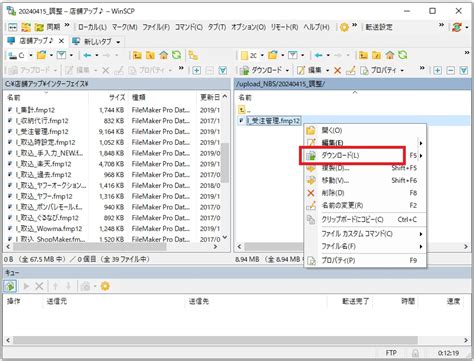Select local file I_取込_楽天.fmp12

pos(43,164)
